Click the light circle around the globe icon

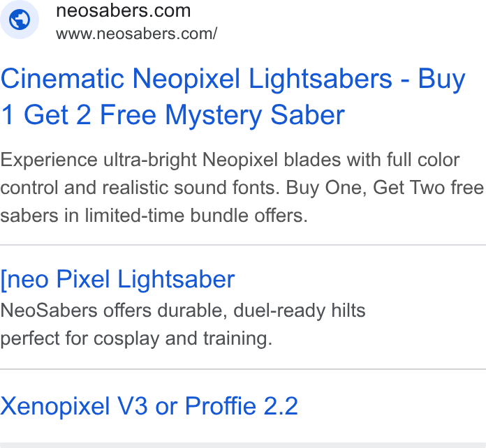tap(20, 20)
